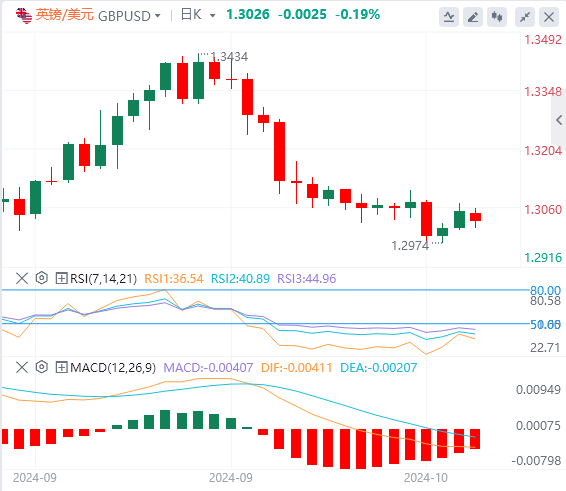
Task: Click the MACD(12,26,9) label
Action: pyautogui.click(x=113, y=368)
